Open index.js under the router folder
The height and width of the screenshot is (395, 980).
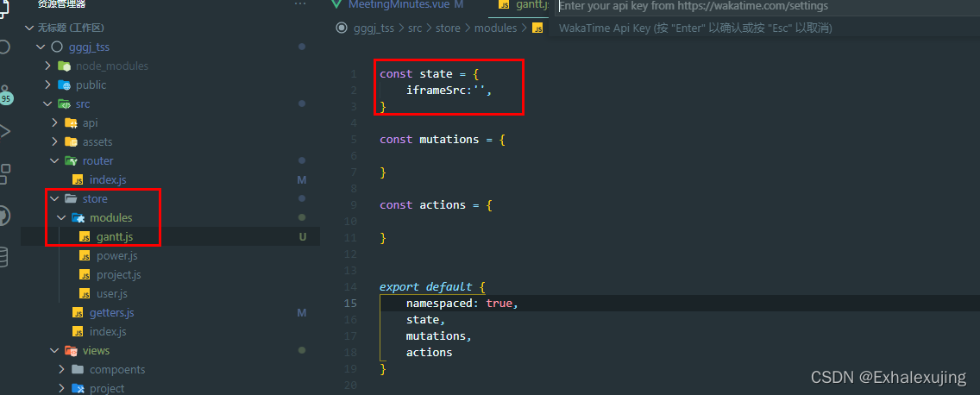pyautogui.click(x=108, y=180)
